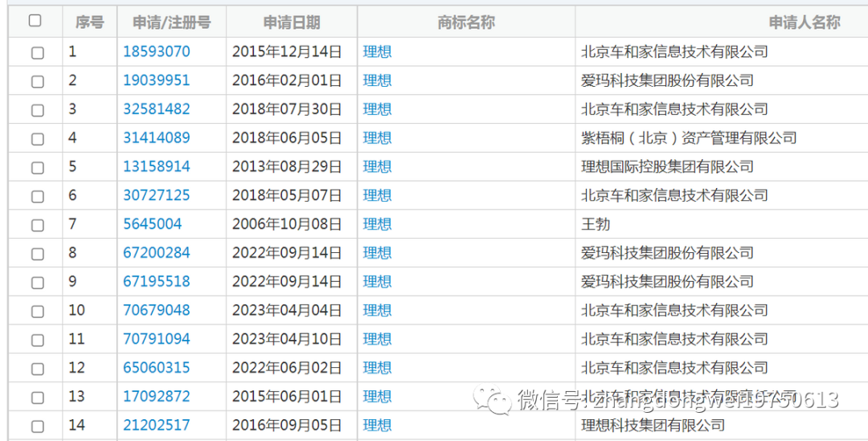This screenshot has width=868, height=441.
Task: Select checkbox of row 3
Action: (37, 111)
